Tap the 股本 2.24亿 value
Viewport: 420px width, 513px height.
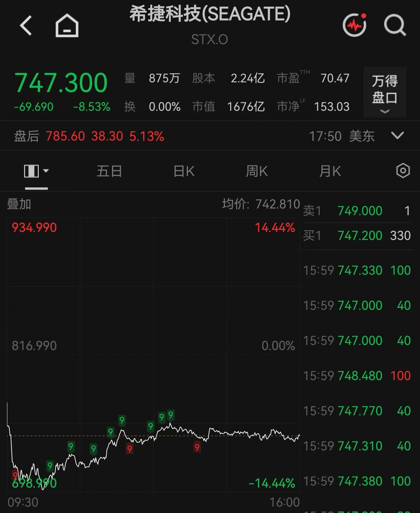248,78
